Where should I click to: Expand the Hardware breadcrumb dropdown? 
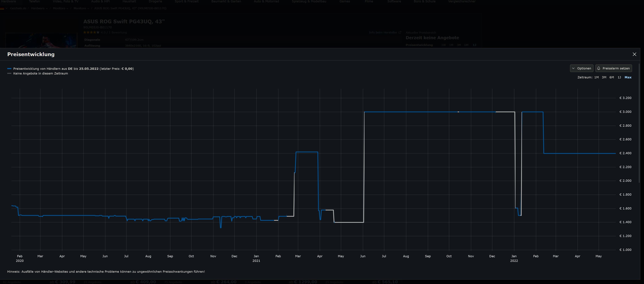pyautogui.click(x=39, y=8)
